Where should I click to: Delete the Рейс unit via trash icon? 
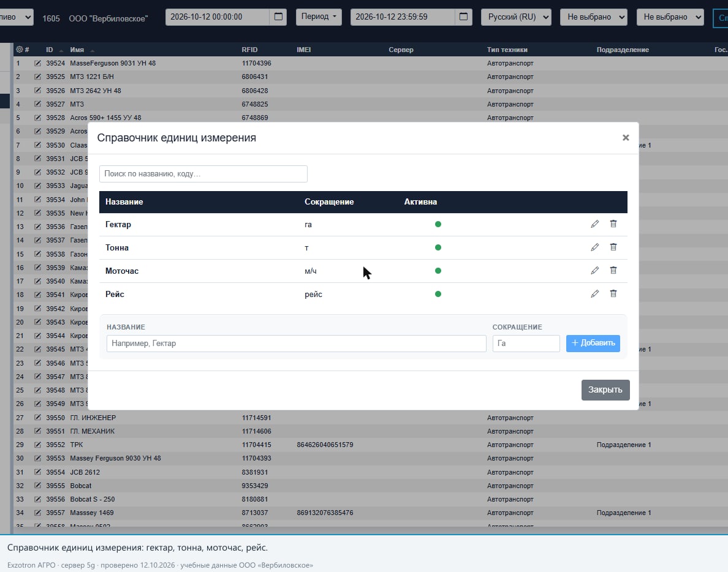[613, 293]
